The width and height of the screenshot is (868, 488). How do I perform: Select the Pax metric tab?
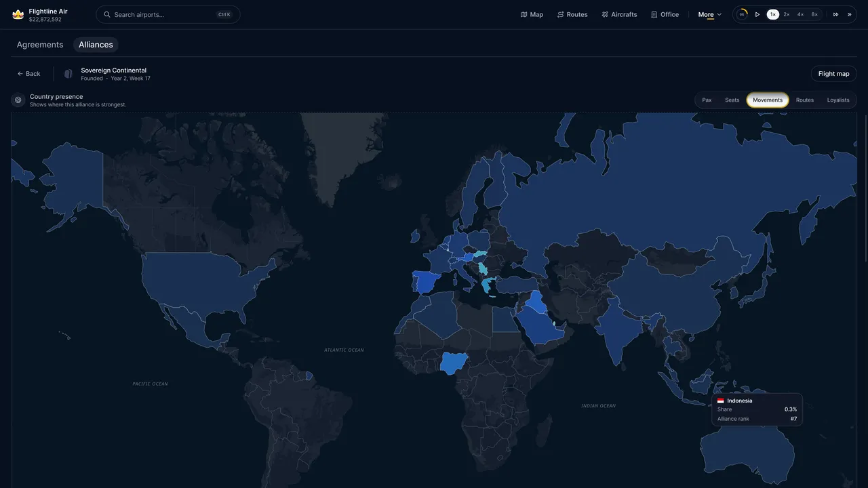[x=707, y=100]
